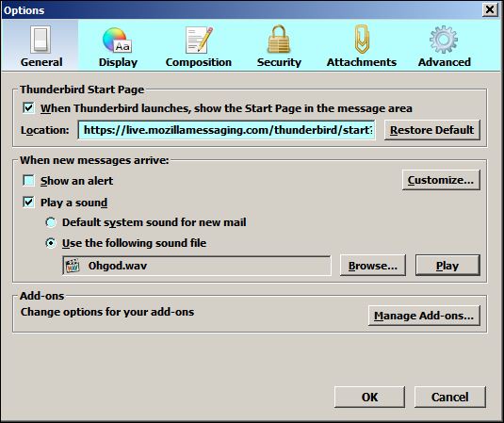Open the Advanced gear icon
The width and height of the screenshot is (504, 423).
pyautogui.click(x=444, y=40)
